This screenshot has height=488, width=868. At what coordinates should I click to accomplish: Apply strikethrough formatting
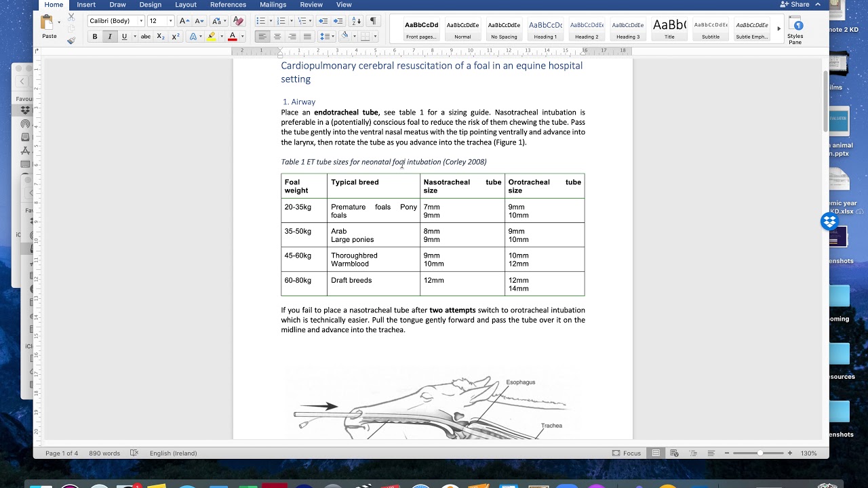pyautogui.click(x=145, y=37)
